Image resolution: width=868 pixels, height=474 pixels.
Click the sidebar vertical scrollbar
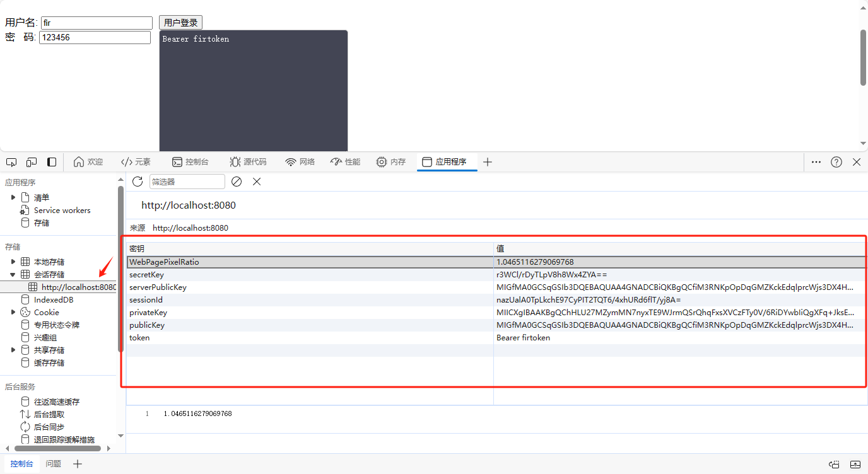click(120, 269)
